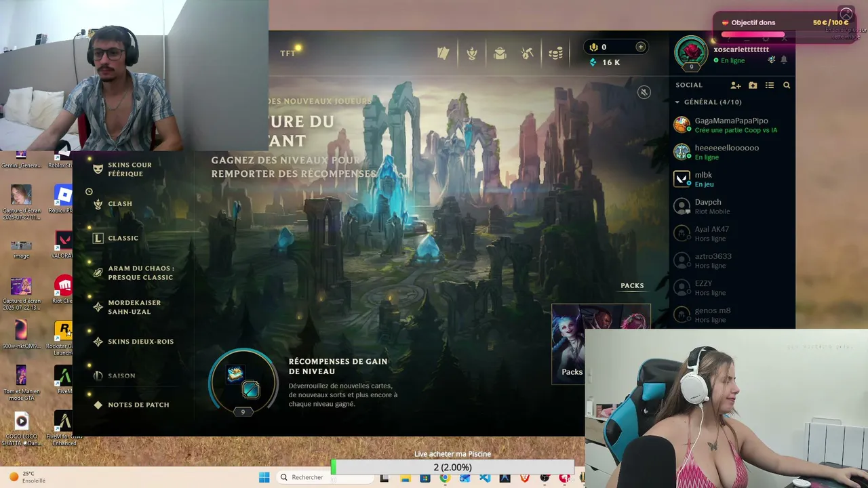The height and width of the screenshot is (488, 868).
Task: Open the Collection cards icon in top navigation
Action: [443, 54]
